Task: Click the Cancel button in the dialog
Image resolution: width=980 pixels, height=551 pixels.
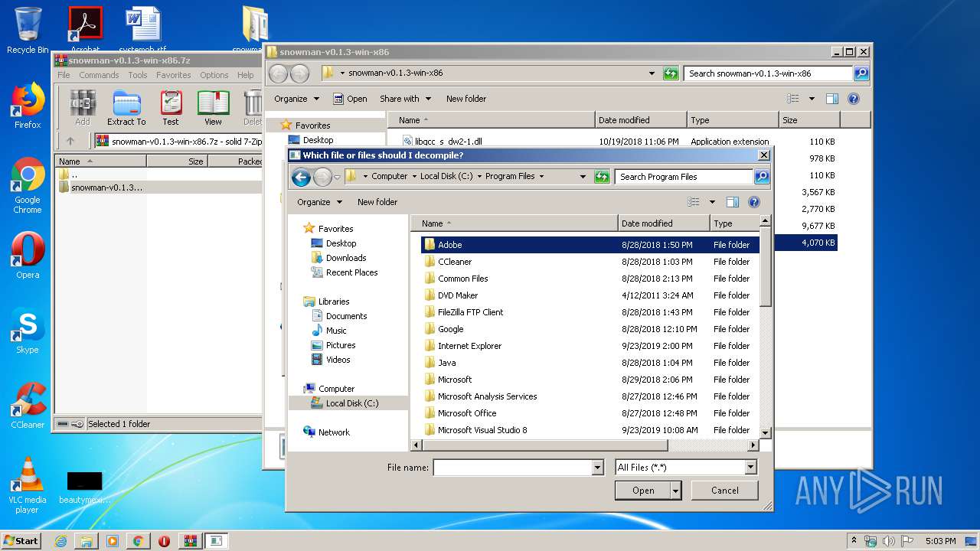Action: point(724,491)
